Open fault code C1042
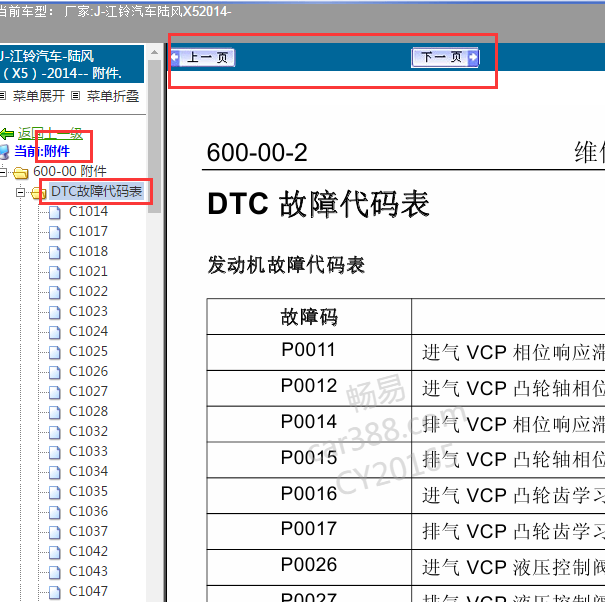 (88, 551)
